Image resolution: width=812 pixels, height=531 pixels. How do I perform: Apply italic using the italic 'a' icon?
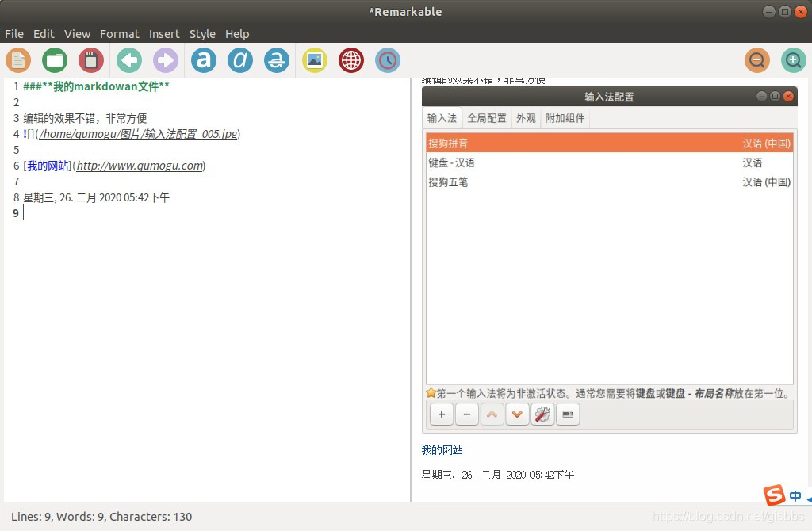pos(240,60)
